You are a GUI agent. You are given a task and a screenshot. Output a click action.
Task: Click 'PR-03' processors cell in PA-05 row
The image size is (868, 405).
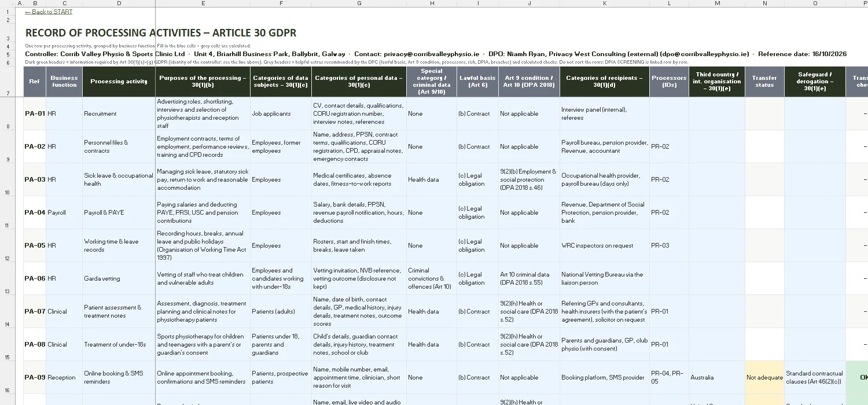[669, 245]
